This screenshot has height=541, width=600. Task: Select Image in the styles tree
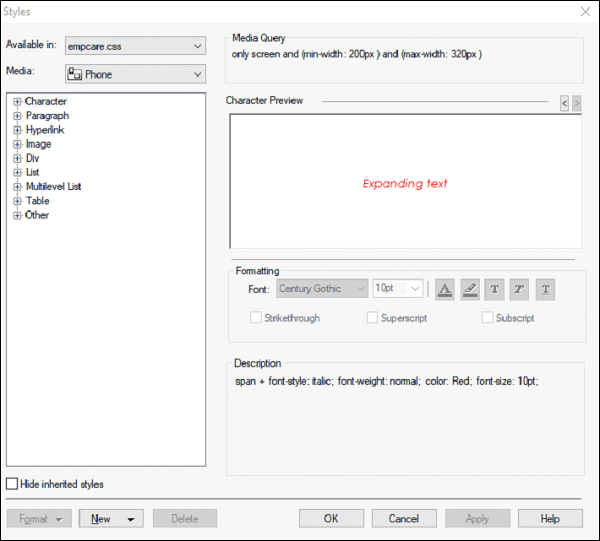coord(38,144)
